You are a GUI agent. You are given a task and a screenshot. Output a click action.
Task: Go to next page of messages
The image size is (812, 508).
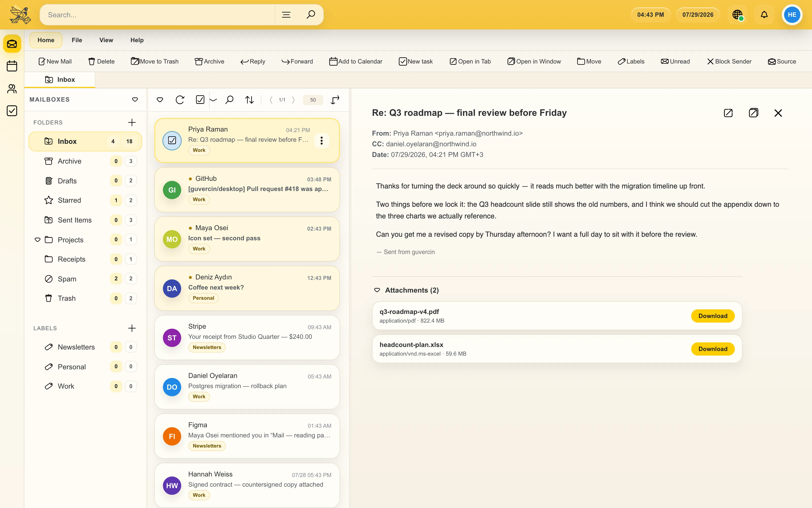tap(293, 100)
